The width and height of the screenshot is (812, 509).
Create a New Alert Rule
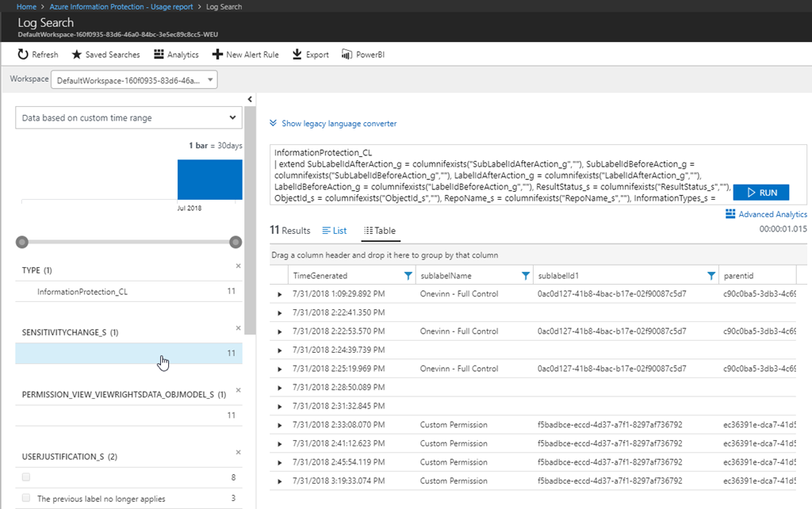pos(216,55)
